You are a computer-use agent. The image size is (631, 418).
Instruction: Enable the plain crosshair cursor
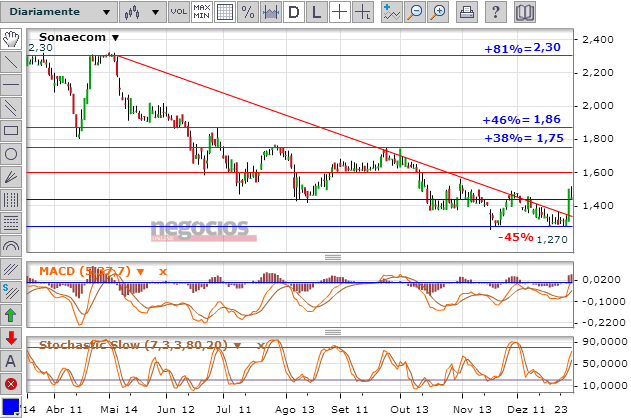click(340, 12)
